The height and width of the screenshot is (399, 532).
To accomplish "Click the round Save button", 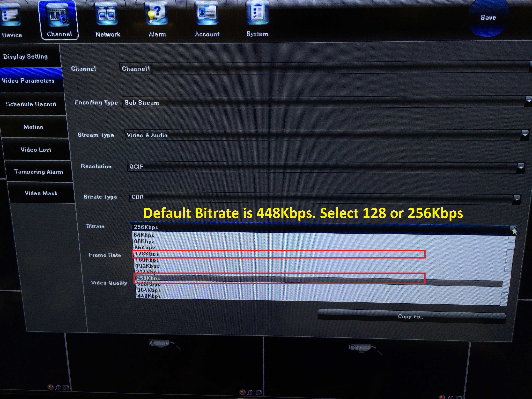I will coord(488,18).
